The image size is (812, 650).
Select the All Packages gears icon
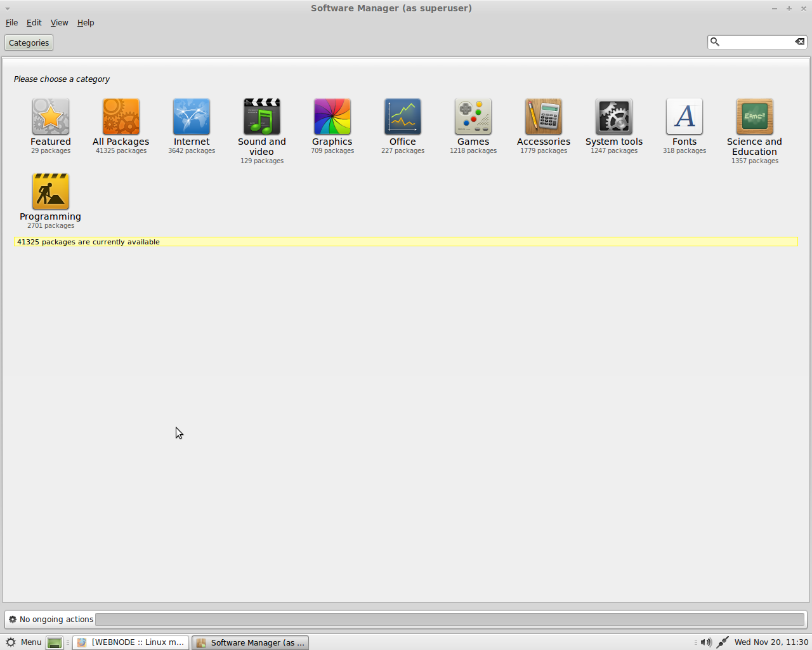(121, 117)
